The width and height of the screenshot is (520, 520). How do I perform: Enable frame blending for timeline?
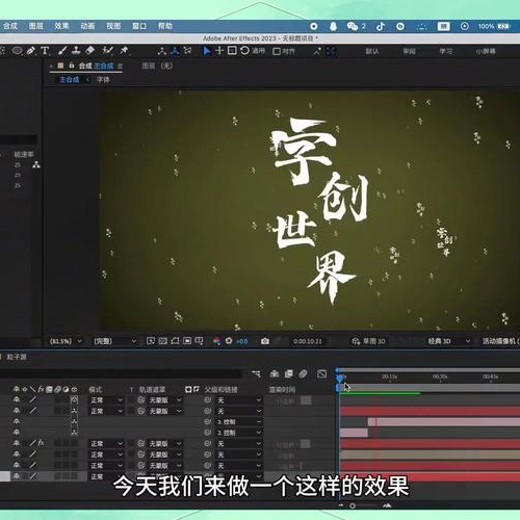pyautogui.click(x=289, y=374)
